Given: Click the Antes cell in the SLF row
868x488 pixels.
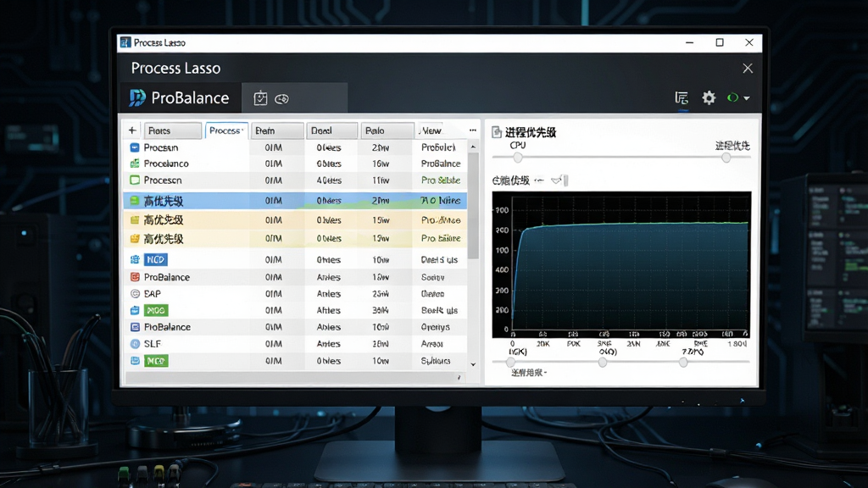Looking at the screenshot, I should [328, 344].
